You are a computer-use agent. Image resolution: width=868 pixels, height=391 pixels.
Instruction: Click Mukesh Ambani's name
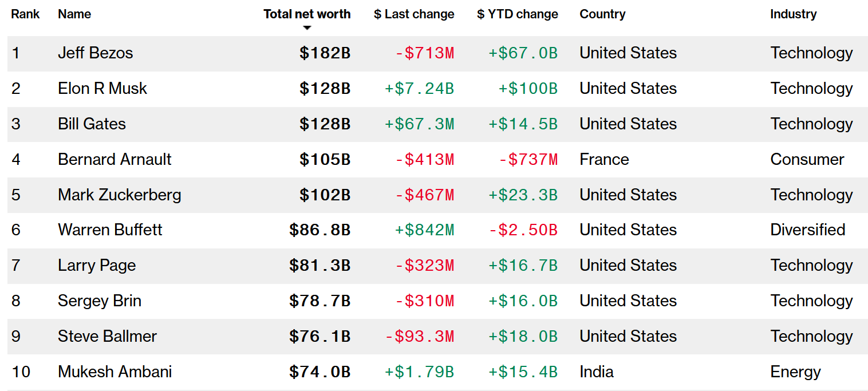tap(115, 372)
